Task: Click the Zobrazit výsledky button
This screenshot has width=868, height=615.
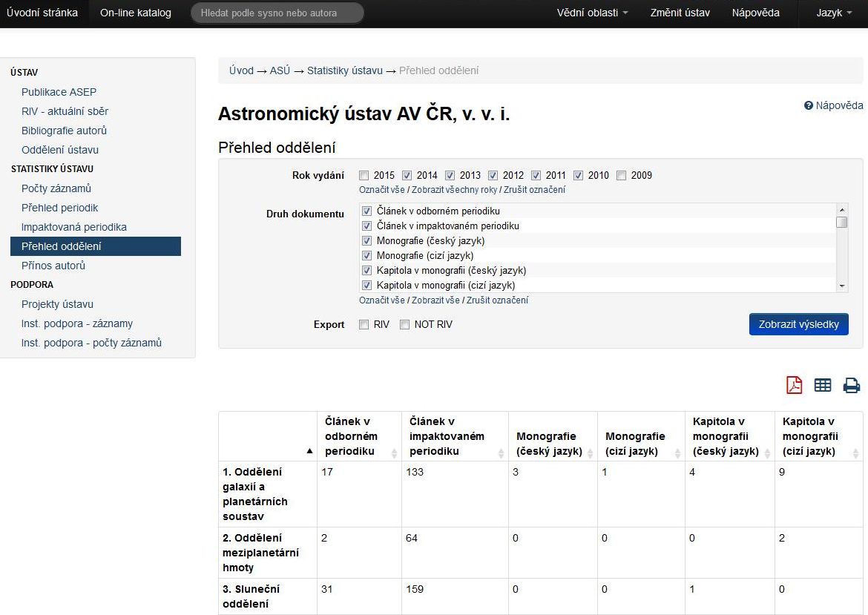Action: click(x=799, y=324)
